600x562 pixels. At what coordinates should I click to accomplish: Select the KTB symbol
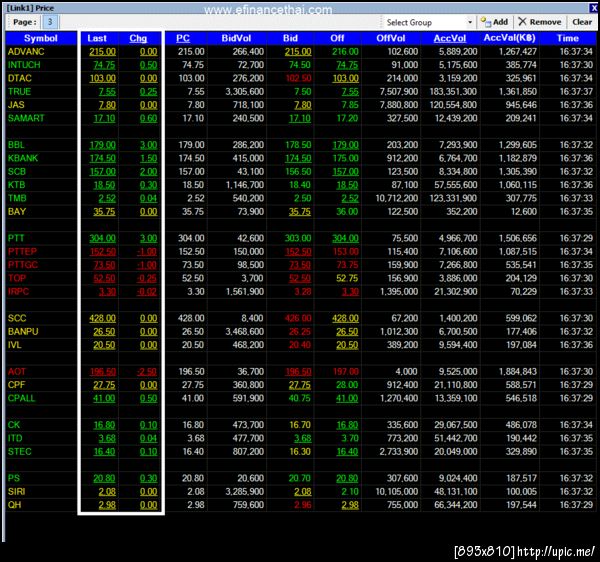point(16,185)
